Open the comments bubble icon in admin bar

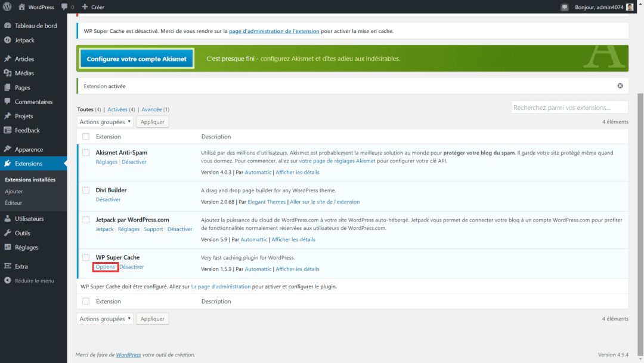point(64,7)
